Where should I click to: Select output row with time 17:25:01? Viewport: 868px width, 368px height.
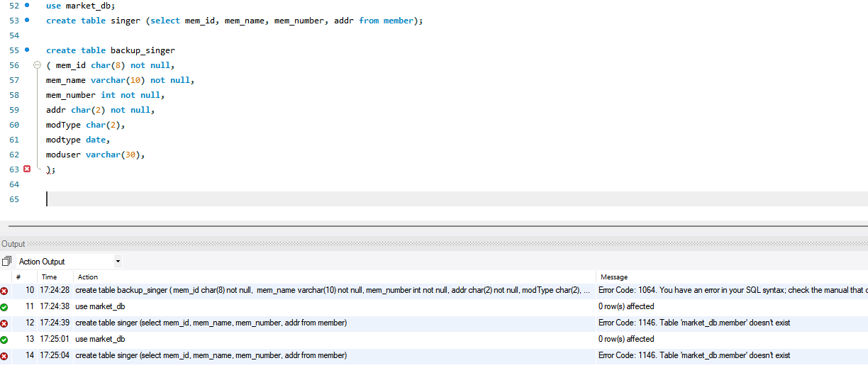tap(55, 339)
